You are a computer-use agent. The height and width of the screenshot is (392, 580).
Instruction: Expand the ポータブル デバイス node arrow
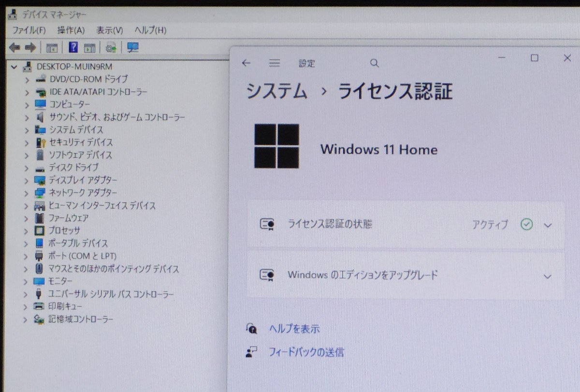point(27,243)
